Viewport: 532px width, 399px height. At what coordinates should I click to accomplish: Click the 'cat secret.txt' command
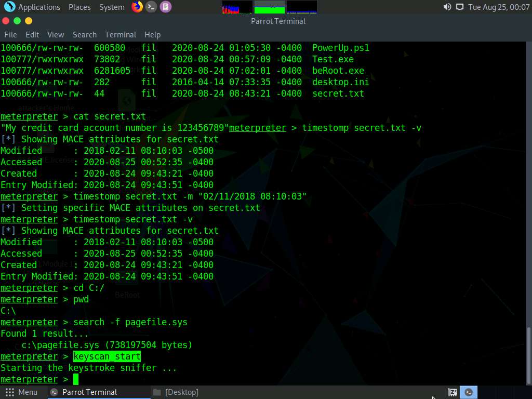pos(110,116)
